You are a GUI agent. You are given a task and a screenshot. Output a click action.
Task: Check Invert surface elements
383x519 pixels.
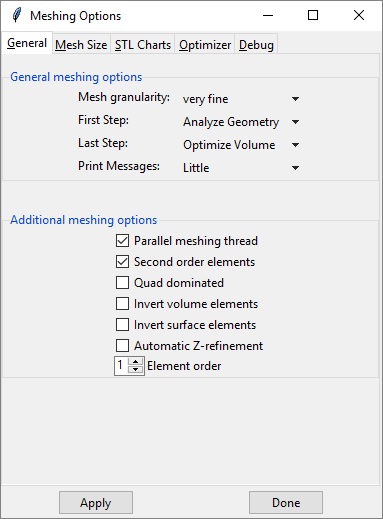tap(122, 325)
